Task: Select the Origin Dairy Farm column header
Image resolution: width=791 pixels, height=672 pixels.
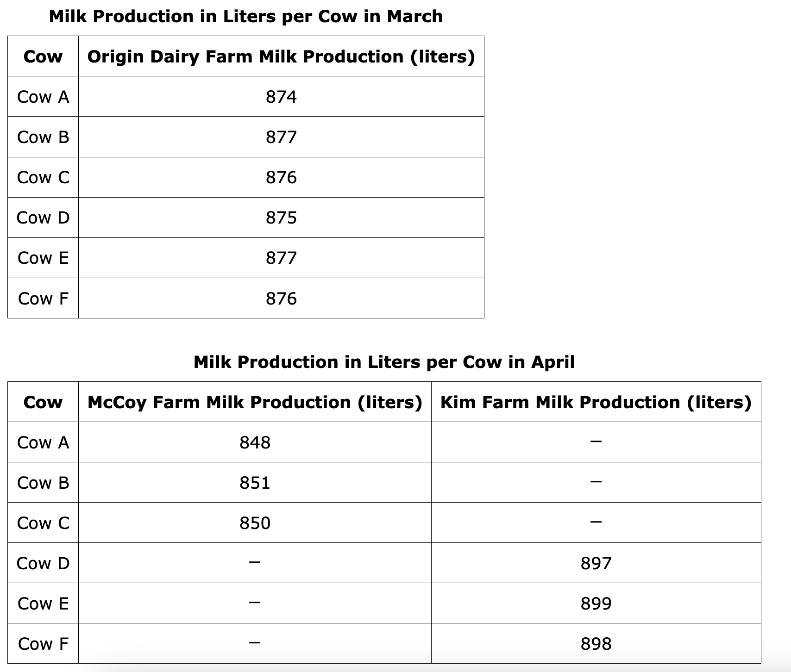Action: [x=281, y=57]
